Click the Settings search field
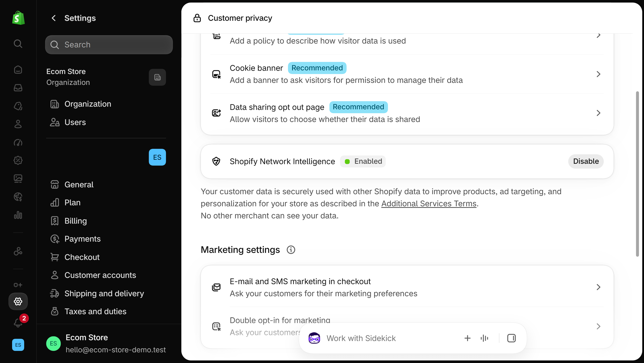 [109, 45]
